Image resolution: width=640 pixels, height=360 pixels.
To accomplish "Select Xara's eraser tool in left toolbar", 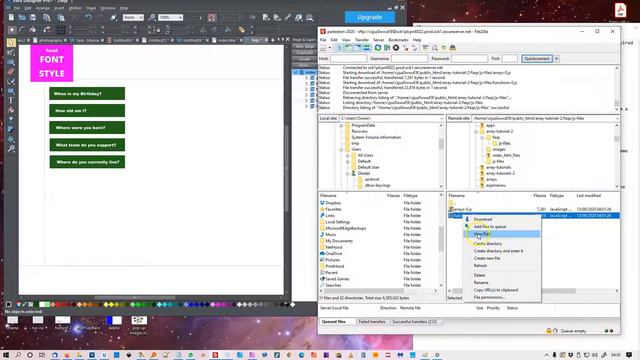I will coord(11,71).
